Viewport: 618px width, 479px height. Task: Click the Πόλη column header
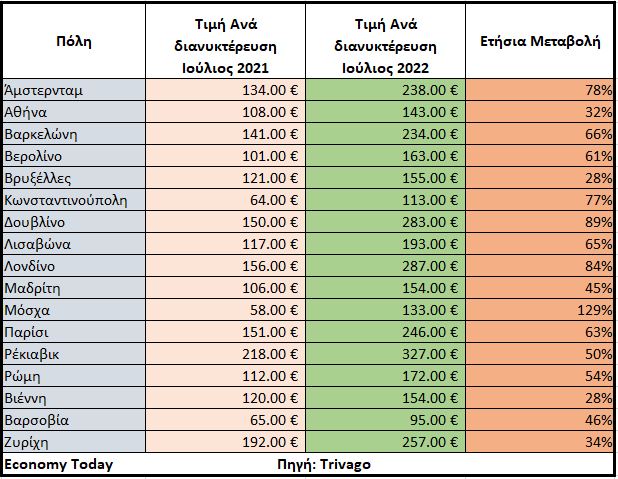tap(74, 44)
